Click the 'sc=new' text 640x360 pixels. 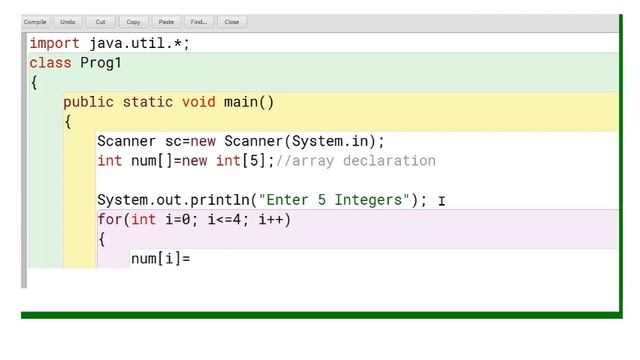pos(190,141)
